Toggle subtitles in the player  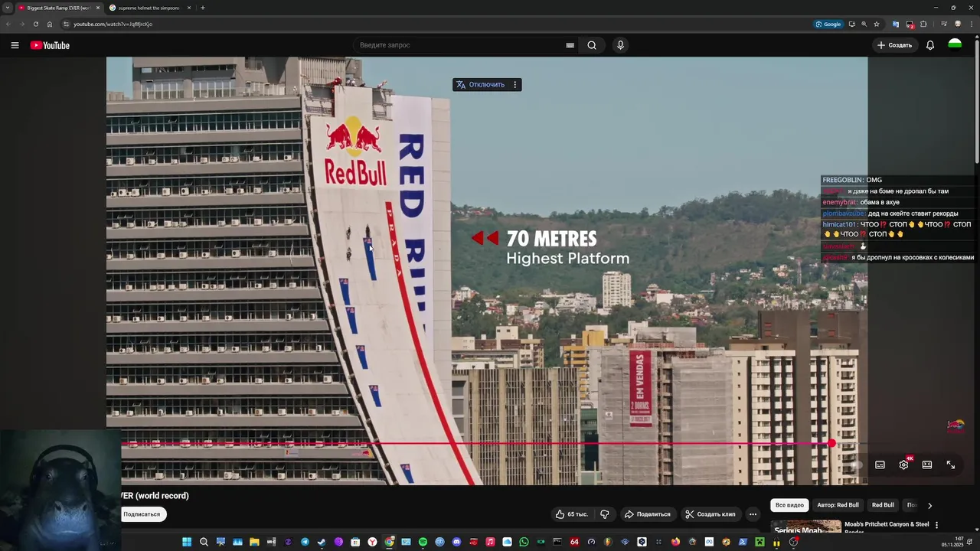pyautogui.click(x=880, y=465)
